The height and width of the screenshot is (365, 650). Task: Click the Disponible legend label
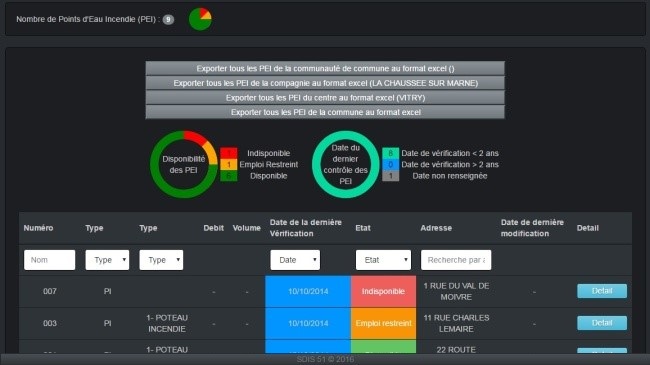269,176
